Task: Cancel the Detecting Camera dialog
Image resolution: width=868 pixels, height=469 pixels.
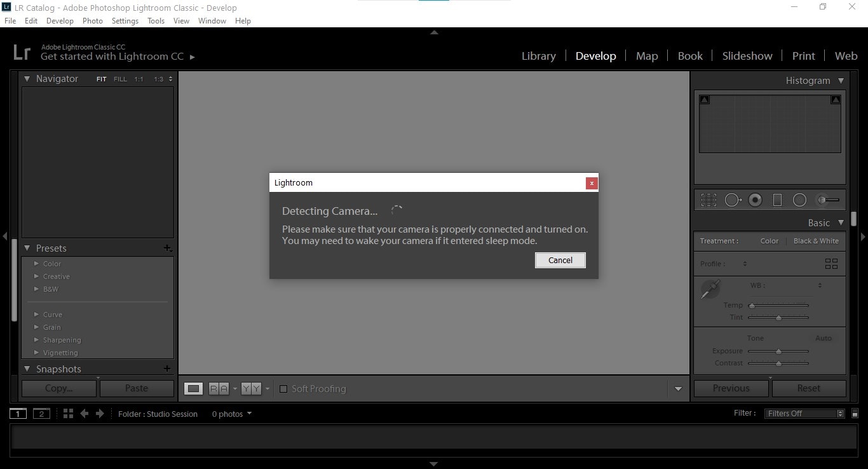Action: pyautogui.click(x=560, y=260)
